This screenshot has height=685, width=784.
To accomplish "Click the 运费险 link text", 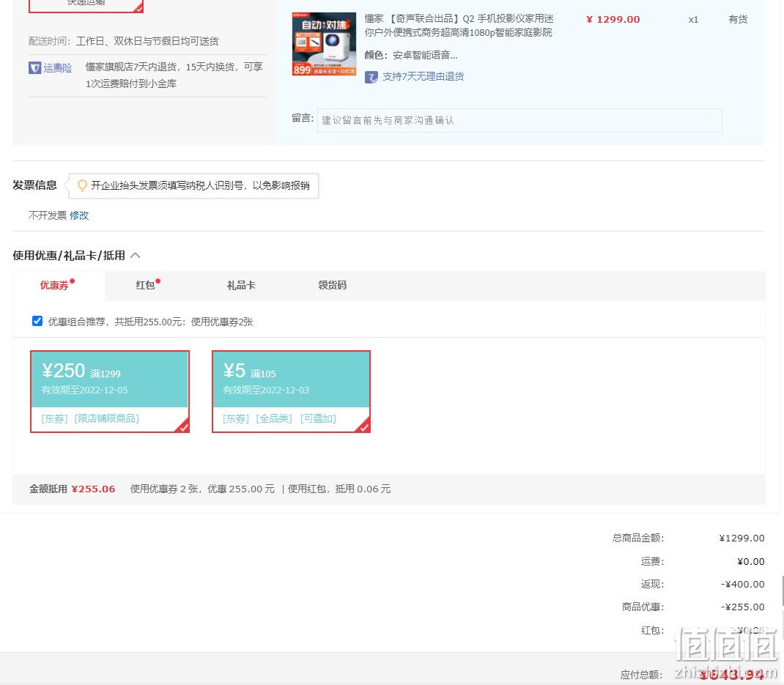I will pyautogui.click(x=57, y=67).
